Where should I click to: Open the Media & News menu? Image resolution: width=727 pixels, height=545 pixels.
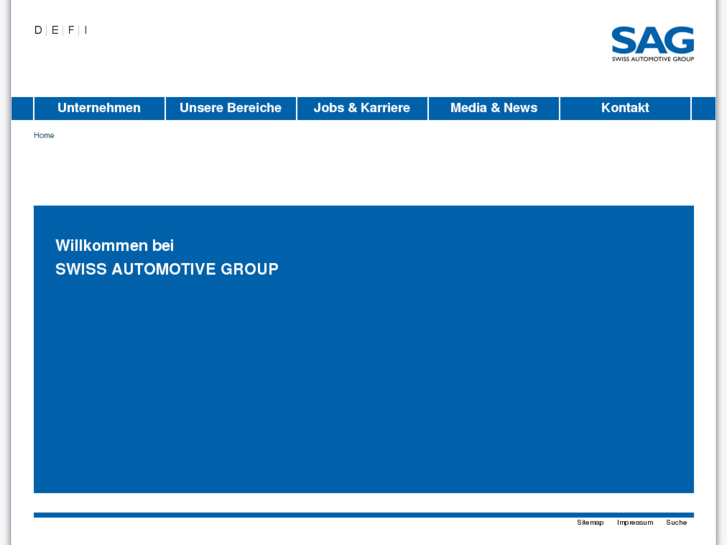[494, 108]
